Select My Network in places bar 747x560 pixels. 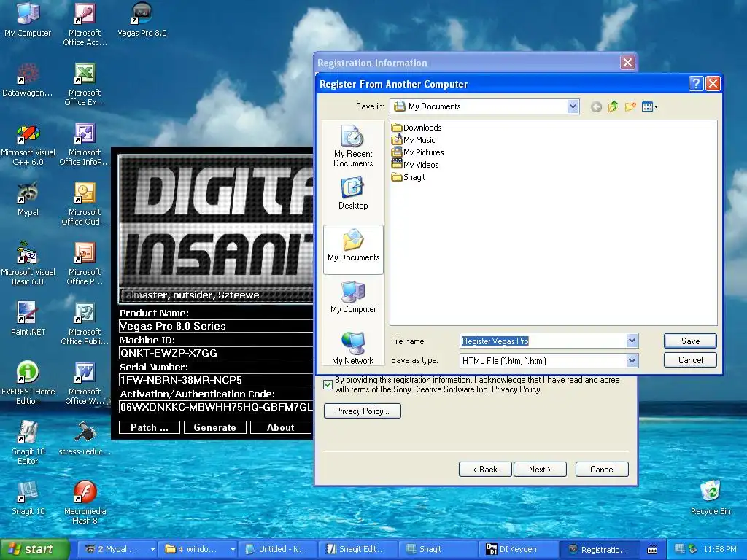point(353,348)
